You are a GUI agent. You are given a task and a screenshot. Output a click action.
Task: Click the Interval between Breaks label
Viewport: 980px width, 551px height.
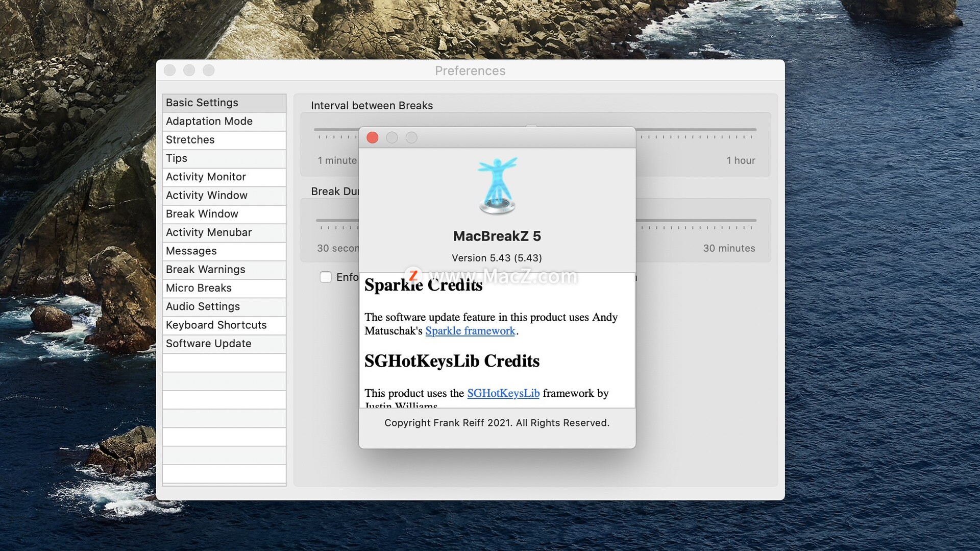pos(372,106)
